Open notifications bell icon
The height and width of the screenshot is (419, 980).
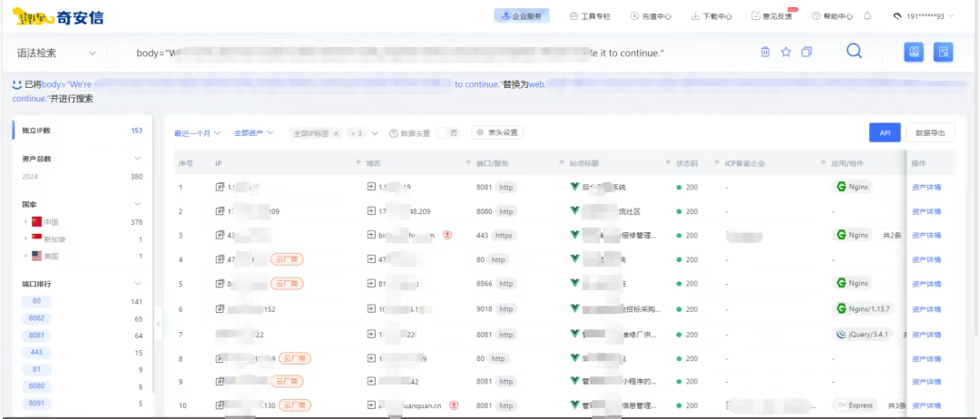tap(867, 16)
